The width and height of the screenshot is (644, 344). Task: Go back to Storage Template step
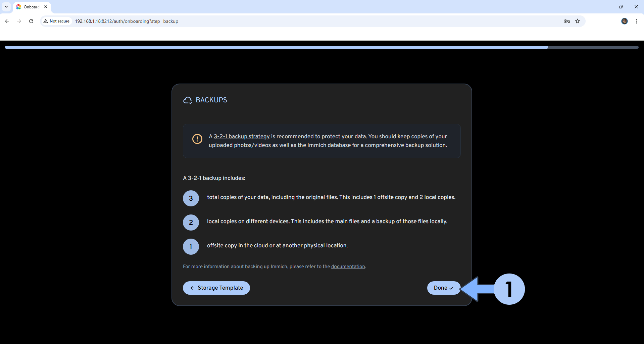[216, 288]
